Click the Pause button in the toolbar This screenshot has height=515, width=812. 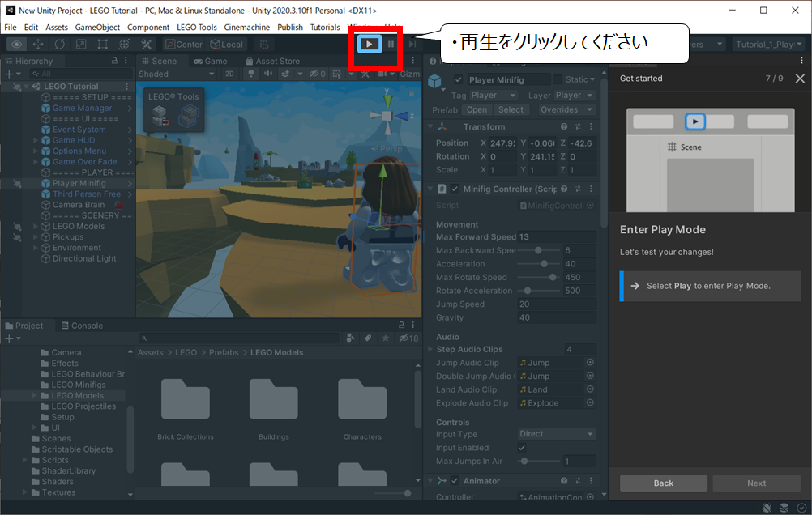(391, 44)
